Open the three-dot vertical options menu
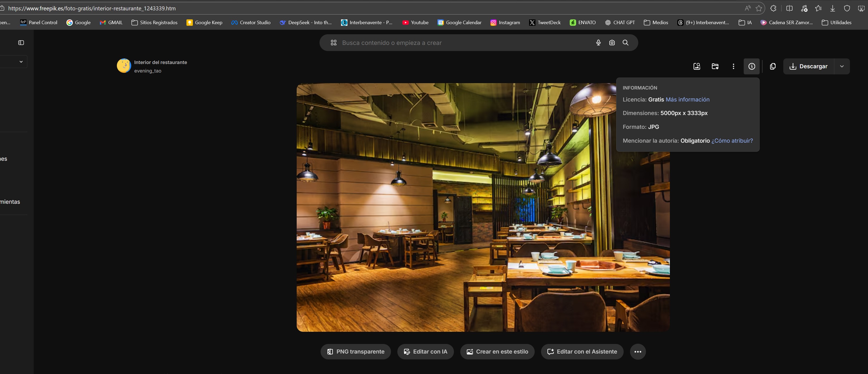The height and width of the screenshot is (374, 868). click(x=733, y=66)
